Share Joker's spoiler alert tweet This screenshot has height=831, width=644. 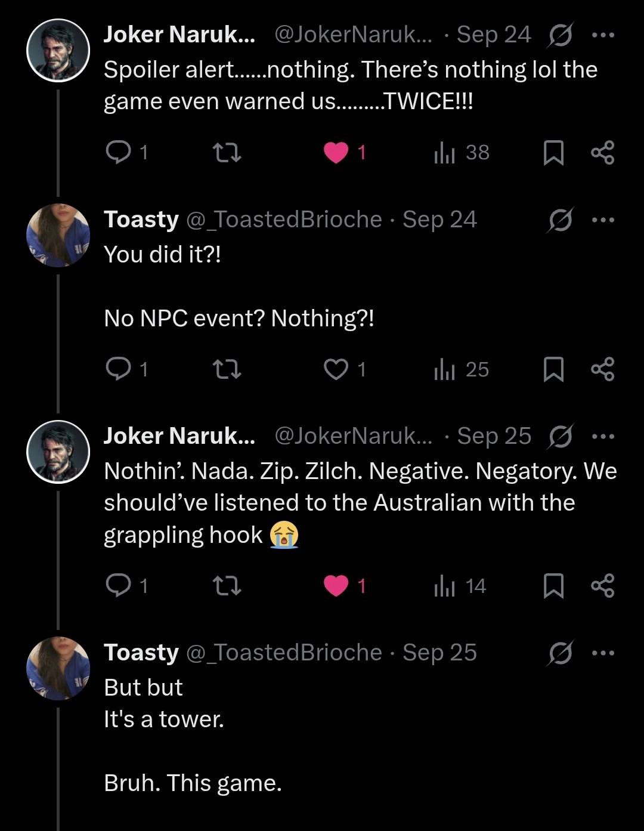click(602, 153)
